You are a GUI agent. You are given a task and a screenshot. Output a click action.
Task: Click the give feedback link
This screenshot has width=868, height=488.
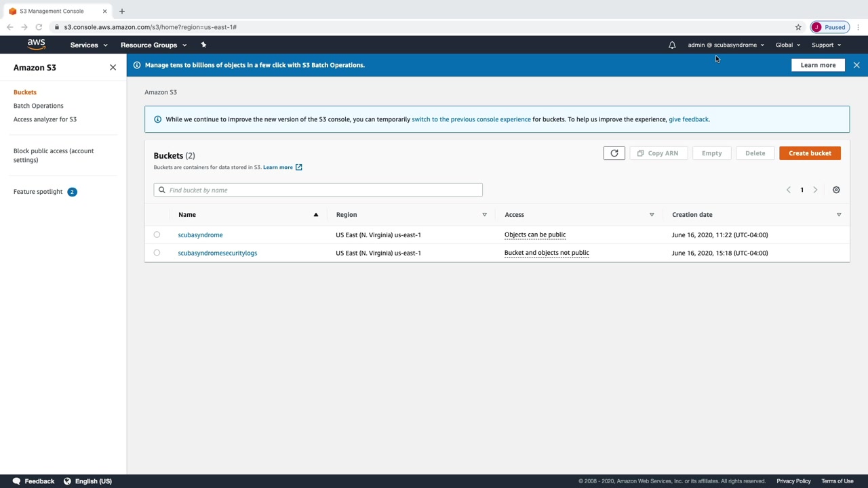pos(688,119)
